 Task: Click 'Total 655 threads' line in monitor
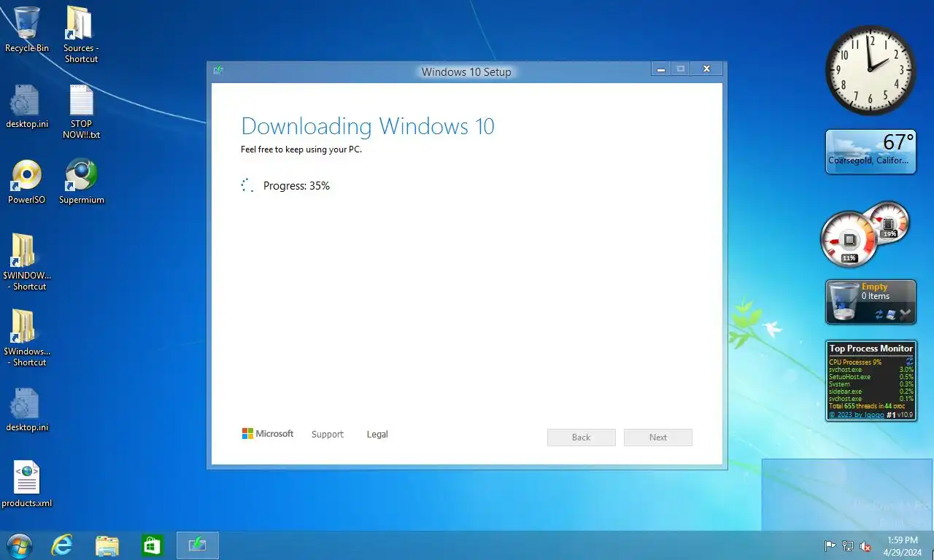pos(866,406)
